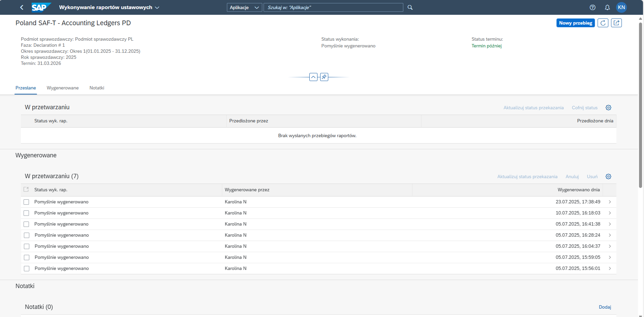Screen dimensions: 644x317
Task: Expand the Wykonywanie raportów ustawowych title menu
Action: (109, 7)
